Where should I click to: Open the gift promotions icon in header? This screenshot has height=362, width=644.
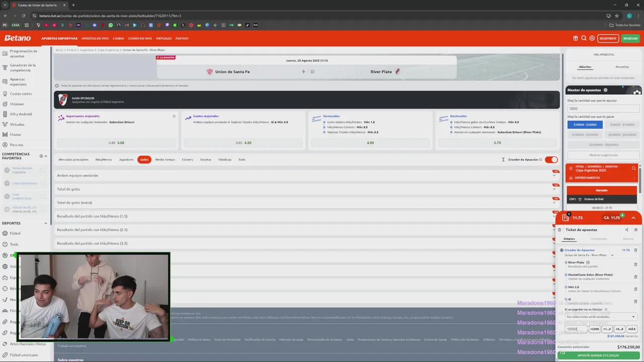[576, 38]
